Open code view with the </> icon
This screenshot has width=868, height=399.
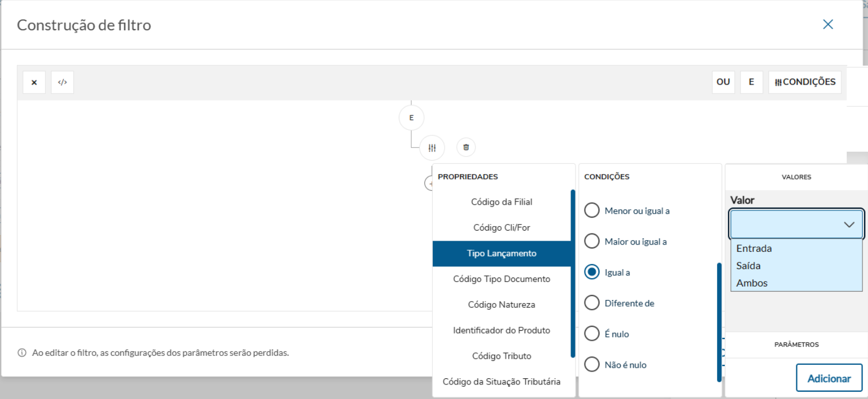tap(63, 82)
